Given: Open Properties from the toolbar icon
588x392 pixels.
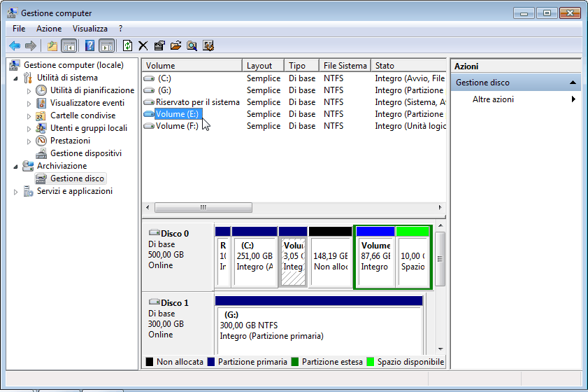Looking at the screenshot, I should tap(159, 45).
